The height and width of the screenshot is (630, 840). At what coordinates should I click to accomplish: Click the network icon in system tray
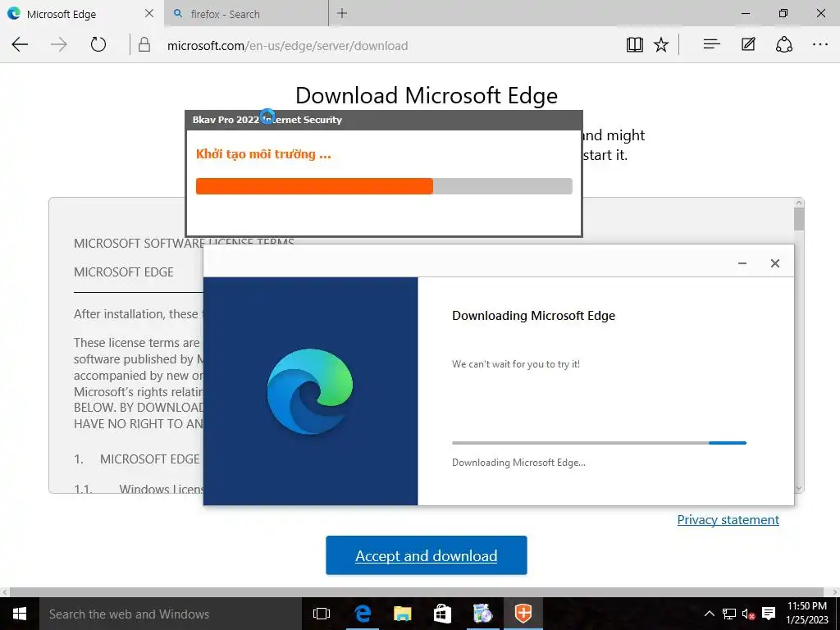(729, 614)
